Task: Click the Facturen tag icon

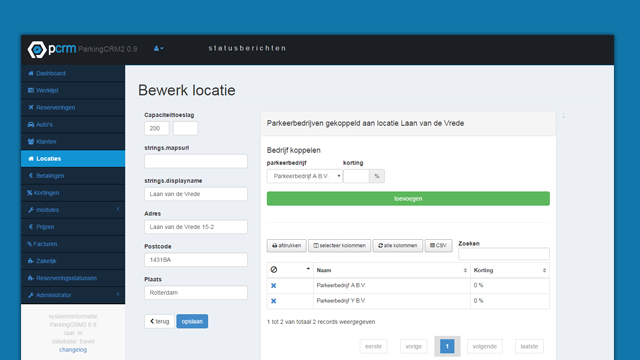Action: (29, 244)
